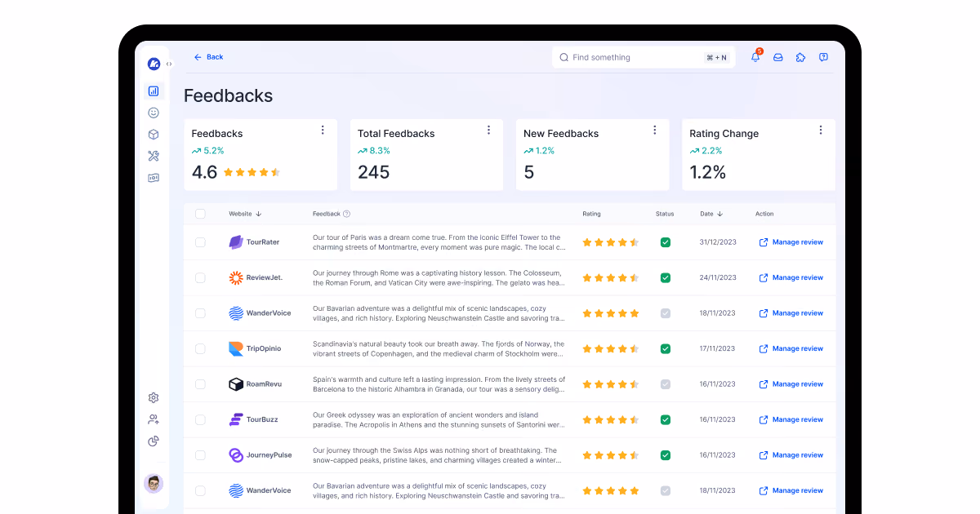The image size is (980, 514).
Task: Click the RoamRevu website logo
Action: [236, 384]
